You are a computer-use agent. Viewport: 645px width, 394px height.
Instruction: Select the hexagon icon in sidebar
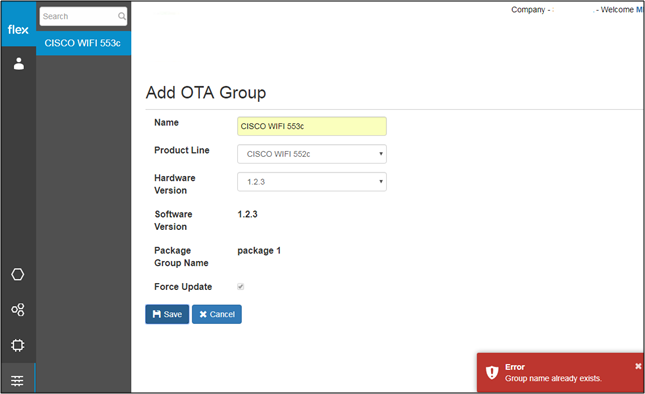click(18, 274)
